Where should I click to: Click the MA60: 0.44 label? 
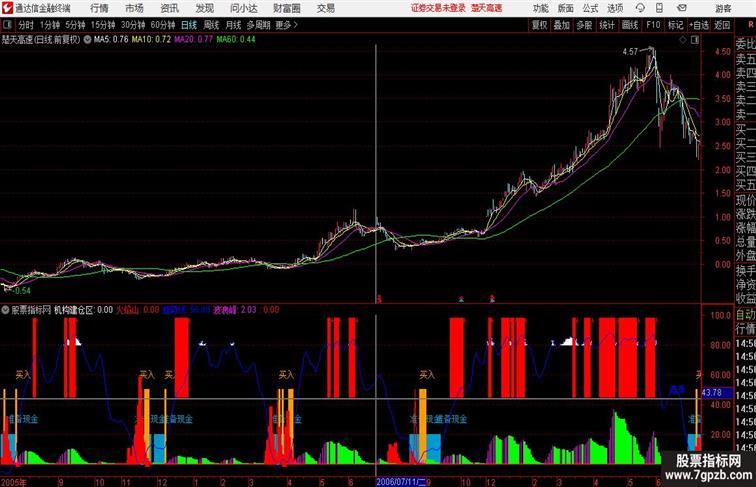[x=236, y=40]
